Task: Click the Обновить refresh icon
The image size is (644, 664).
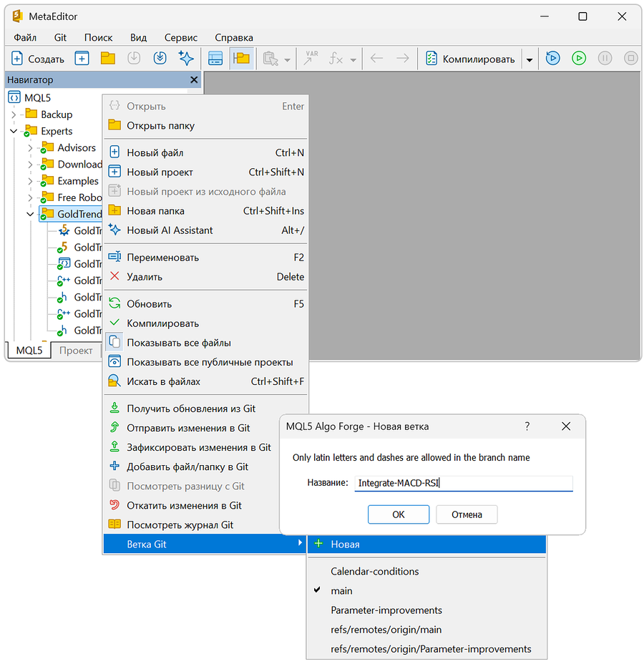Action: [114, 303]
